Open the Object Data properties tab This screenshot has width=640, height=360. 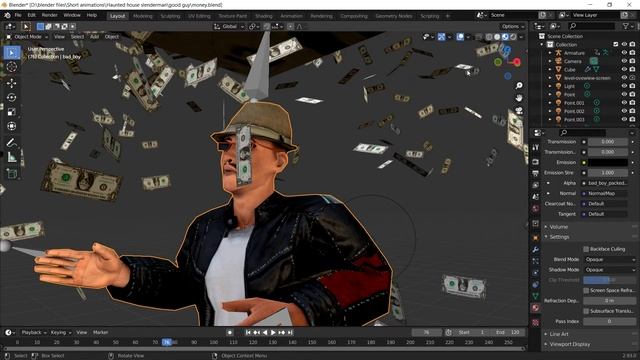[x=536, y=296]
